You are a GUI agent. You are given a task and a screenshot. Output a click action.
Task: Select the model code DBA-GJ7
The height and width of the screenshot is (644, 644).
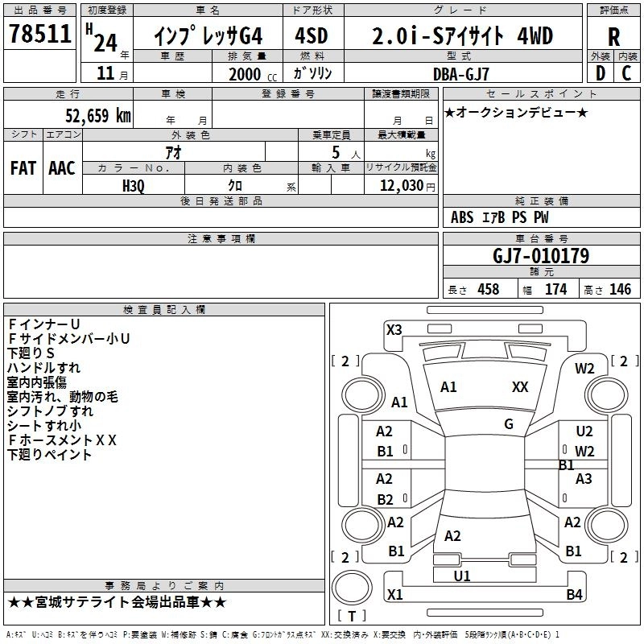click(461, 74)
